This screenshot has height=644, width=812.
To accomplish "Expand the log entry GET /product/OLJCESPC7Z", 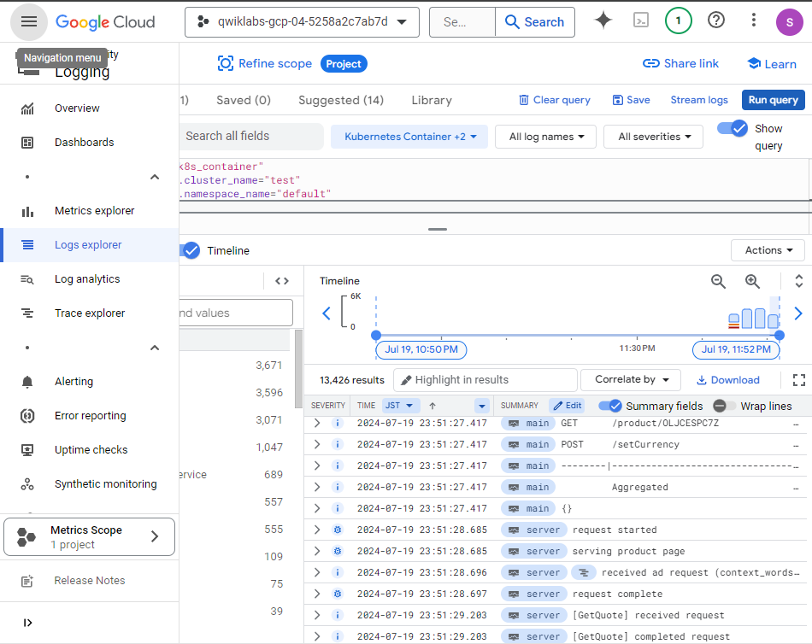I will (317, 423).
